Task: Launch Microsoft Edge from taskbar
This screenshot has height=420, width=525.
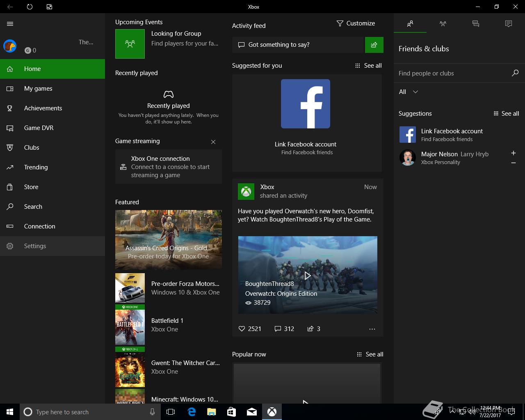Action: point(192,412)
